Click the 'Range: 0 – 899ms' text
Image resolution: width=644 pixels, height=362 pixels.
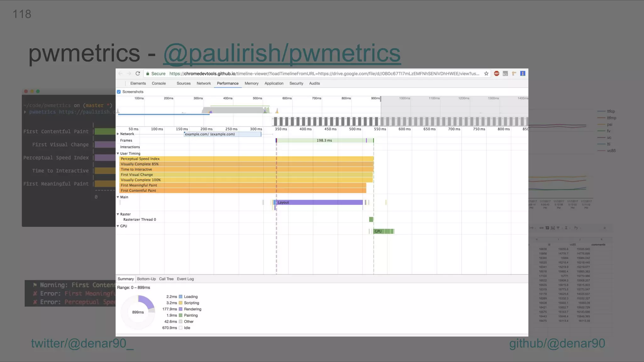(134, 288)
